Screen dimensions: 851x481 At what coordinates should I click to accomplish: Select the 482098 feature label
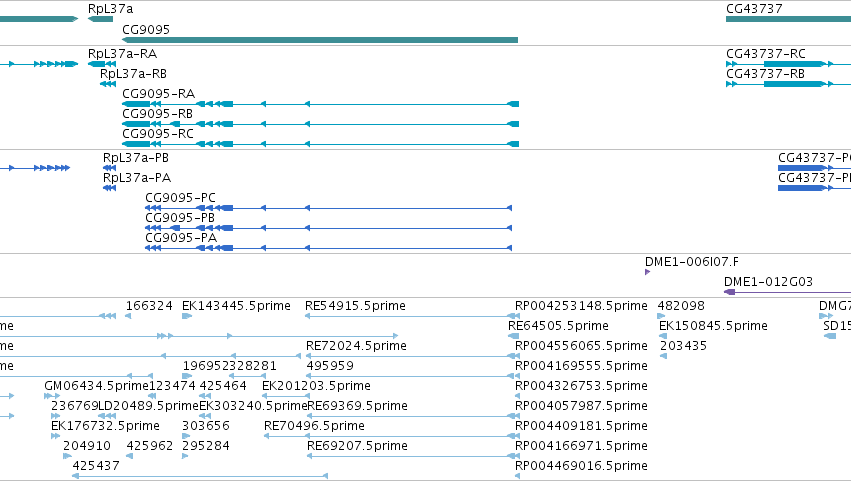pyautogui.click(x=681, y=306)
